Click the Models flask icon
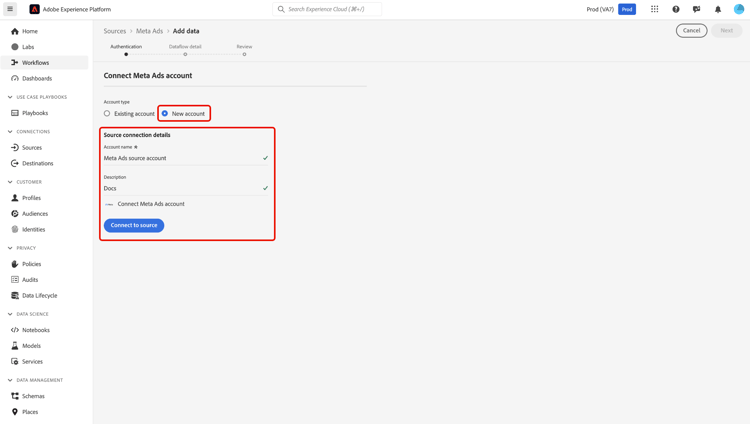The width and height of the screenshot is (750, 424). coord(15,346)
